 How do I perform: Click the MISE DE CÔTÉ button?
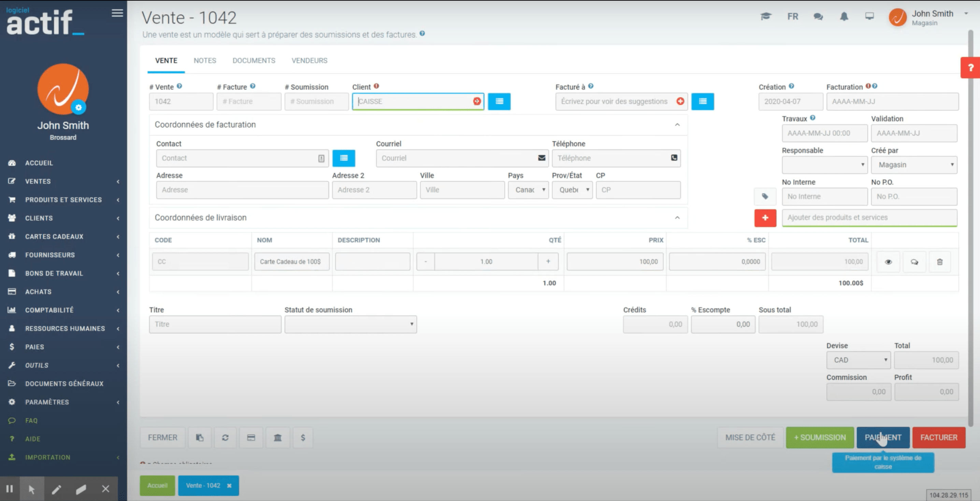(750, 438)
